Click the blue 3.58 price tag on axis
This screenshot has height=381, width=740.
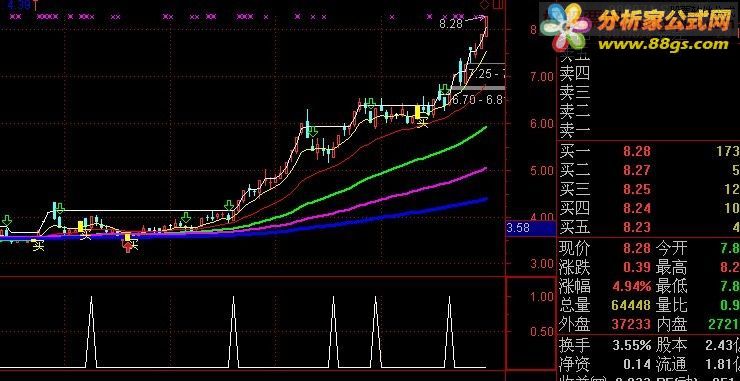tap(530, 229)
